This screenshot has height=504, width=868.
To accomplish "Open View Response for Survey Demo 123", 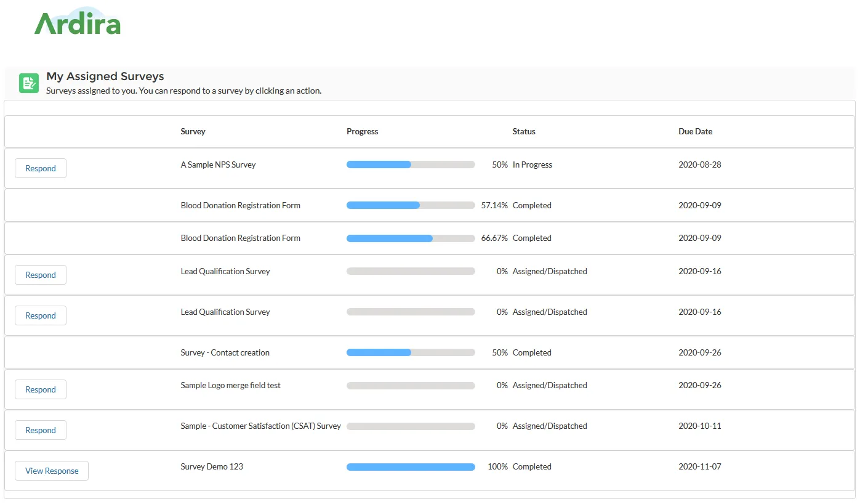I will [52, 471].
